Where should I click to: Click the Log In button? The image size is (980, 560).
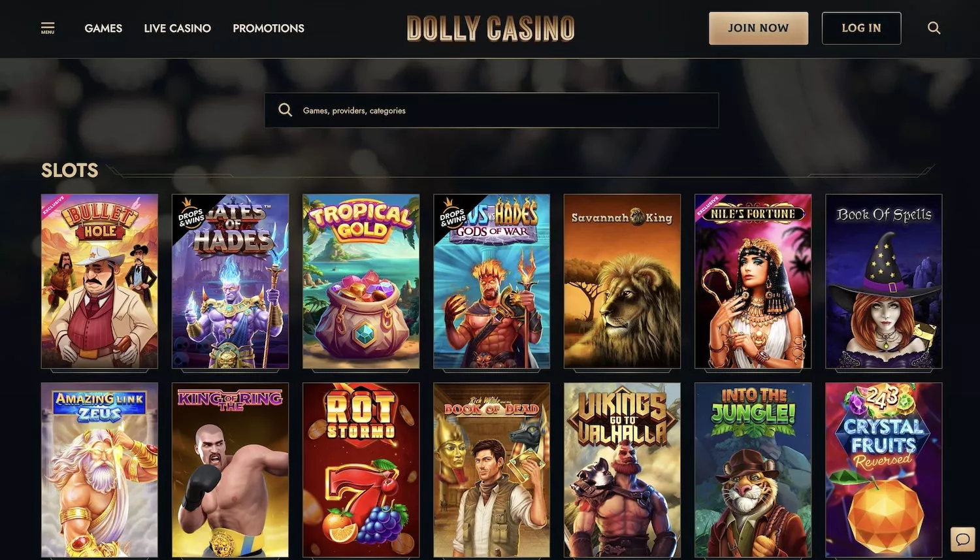pyautogui.click(x=861, y=28)
